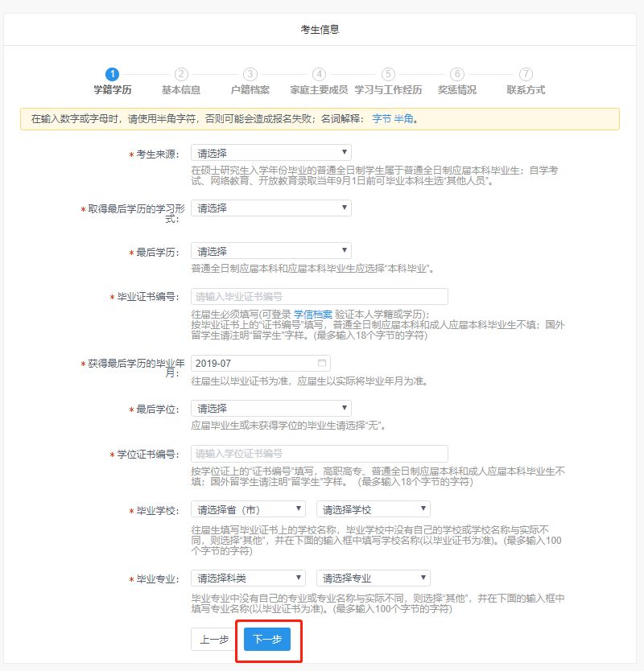Open calendar icon in graduation date field

[x=322, y=363]
